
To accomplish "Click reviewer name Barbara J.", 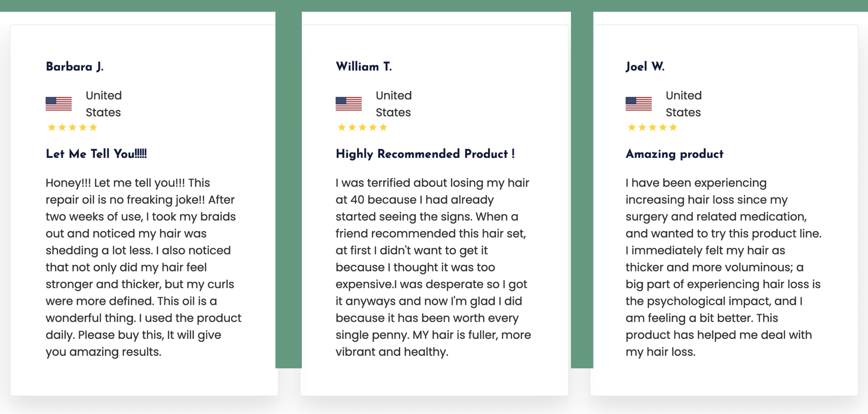I will pyautogui.click(x=75, y=67).
